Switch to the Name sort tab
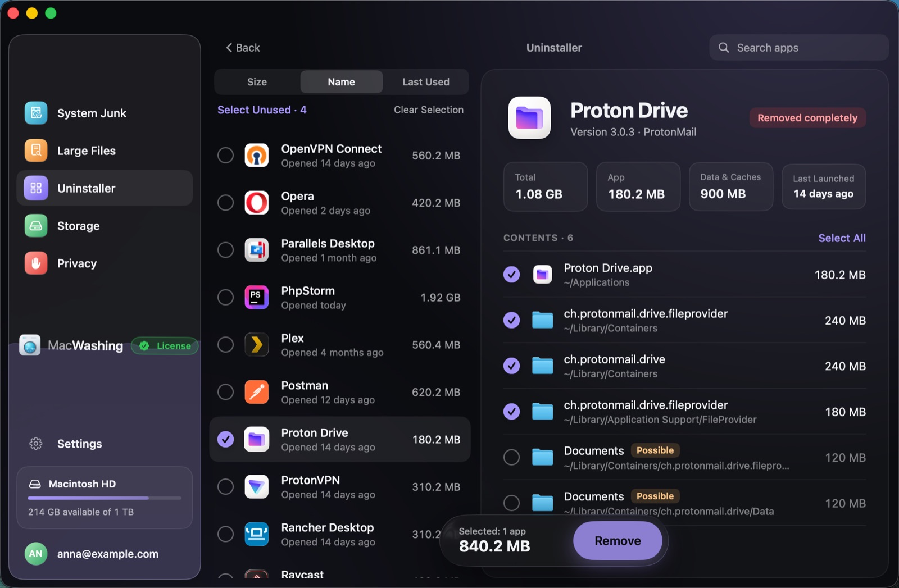The image size is (899, 588). click(342, 82)
